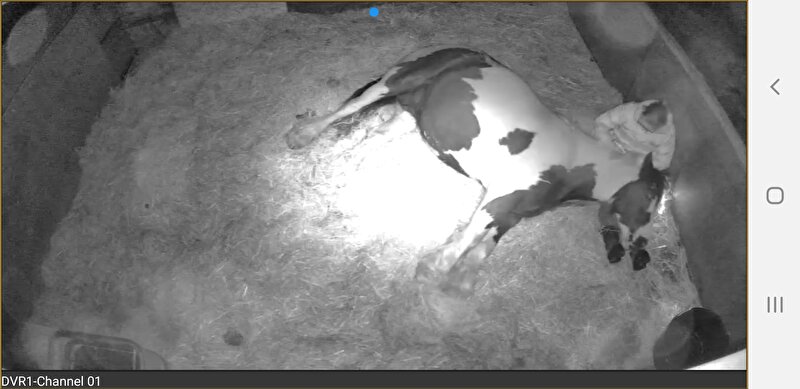The image size is (800, 389).
Task: Tap the round object in top-left corner
Action: tap(27, 36)
